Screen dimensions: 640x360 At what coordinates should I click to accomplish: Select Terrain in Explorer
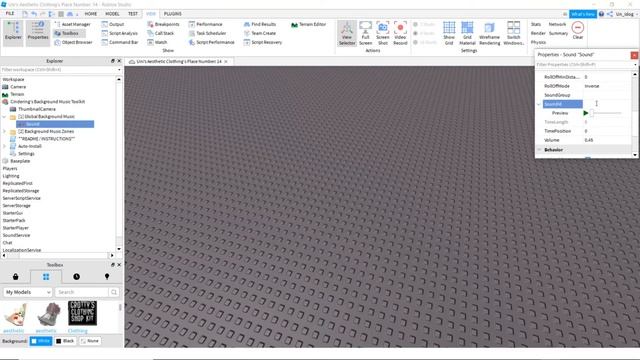tap(17, 94)
